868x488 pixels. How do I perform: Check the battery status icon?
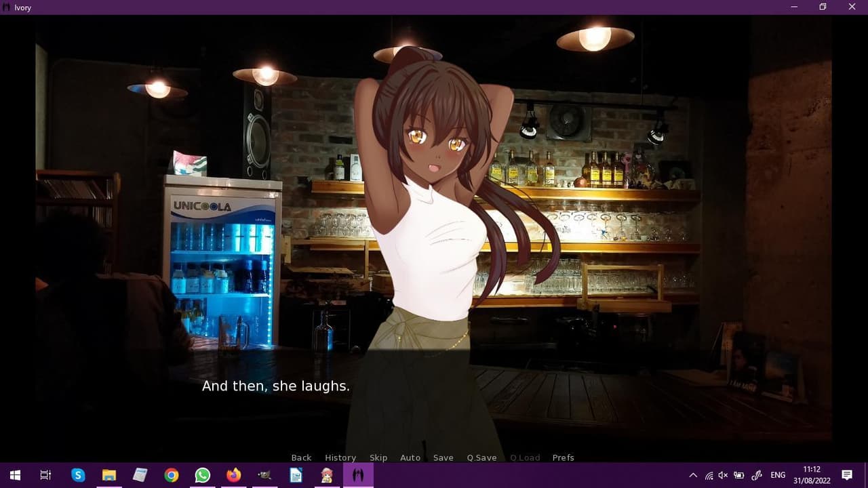(739, 475)
